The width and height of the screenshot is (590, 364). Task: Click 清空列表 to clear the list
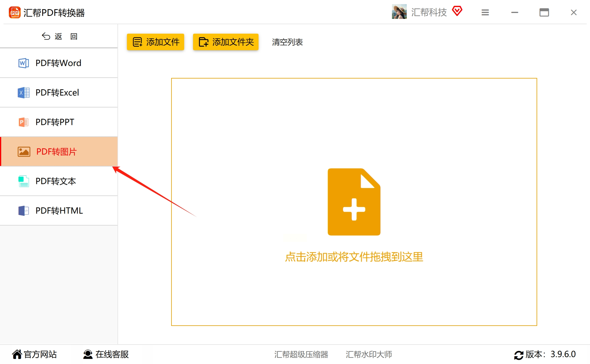(287, 42)
